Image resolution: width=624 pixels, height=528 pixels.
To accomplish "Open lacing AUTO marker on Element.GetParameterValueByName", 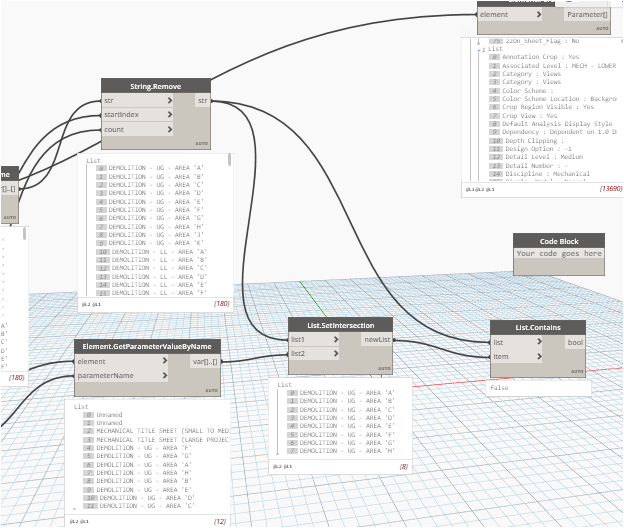I will coord(211,390).
